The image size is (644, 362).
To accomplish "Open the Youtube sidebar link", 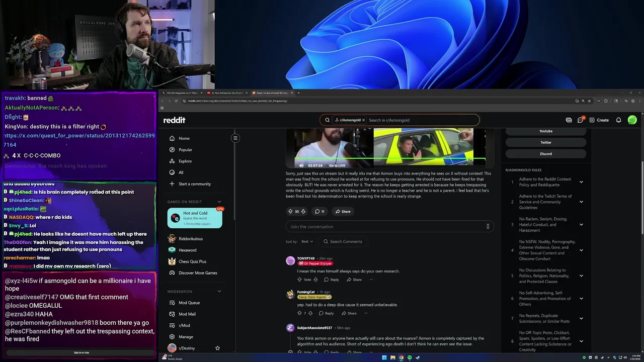I will [546, 131].
